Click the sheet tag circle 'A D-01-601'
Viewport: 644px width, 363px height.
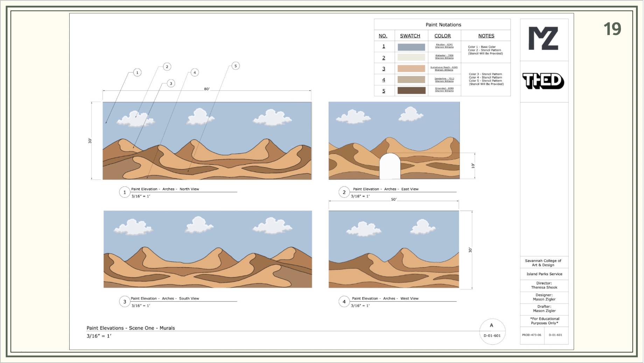click(492, 331)
